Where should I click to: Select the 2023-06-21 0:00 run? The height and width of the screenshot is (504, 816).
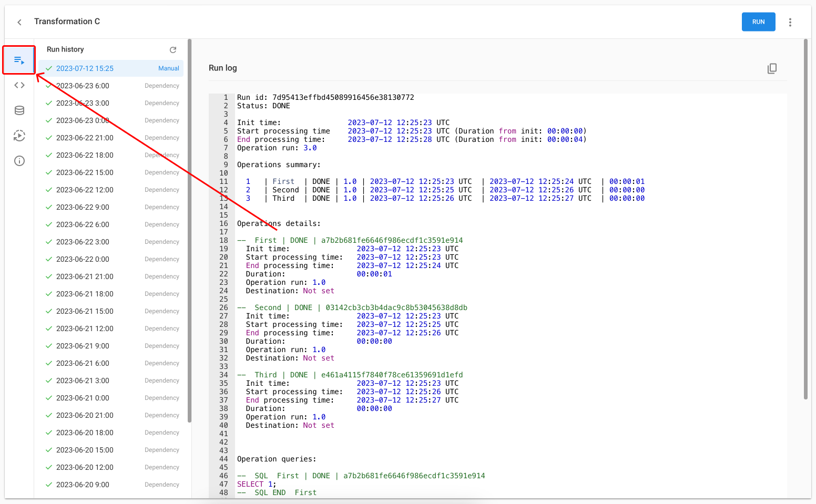click(x=111, y=398)
